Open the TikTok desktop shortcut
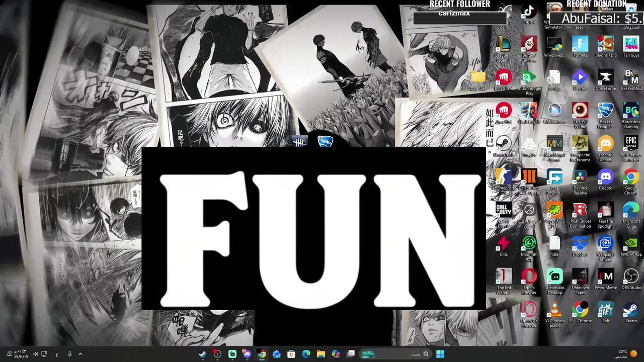The image size is (644, 362). (529, 14)
